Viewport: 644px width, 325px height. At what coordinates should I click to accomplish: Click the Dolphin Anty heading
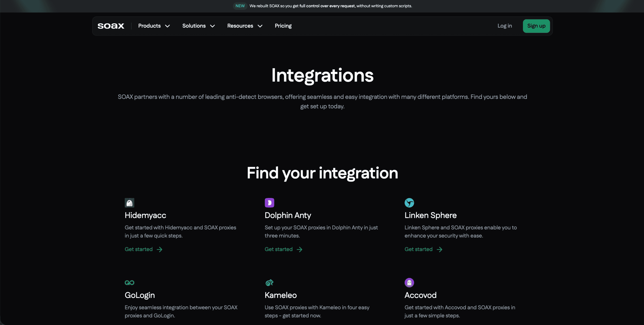pos(288,215)
